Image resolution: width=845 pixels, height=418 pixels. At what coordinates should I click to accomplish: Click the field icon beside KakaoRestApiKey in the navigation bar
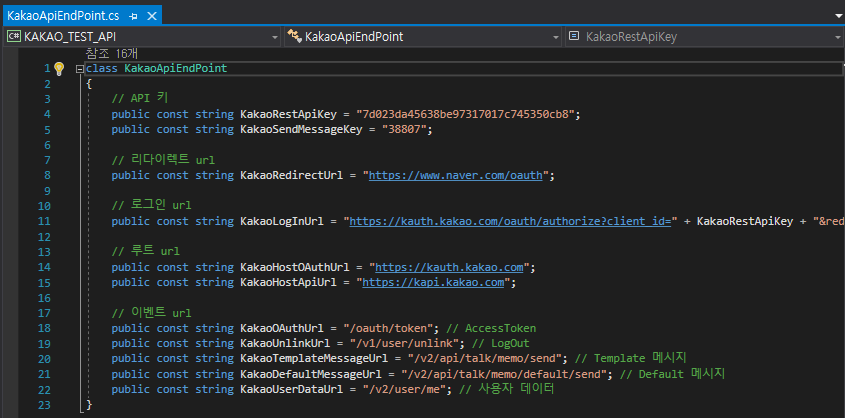(x=574, y=37)
